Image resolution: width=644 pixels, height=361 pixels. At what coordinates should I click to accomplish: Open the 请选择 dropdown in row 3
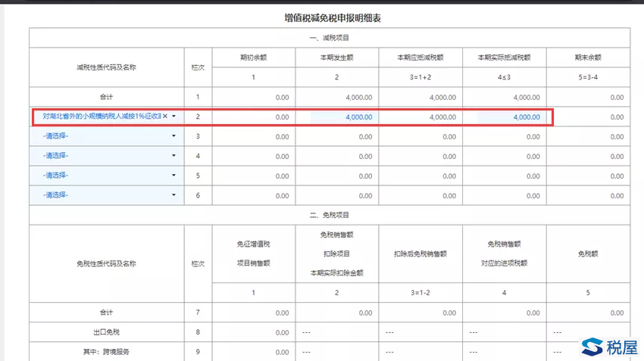107,135
